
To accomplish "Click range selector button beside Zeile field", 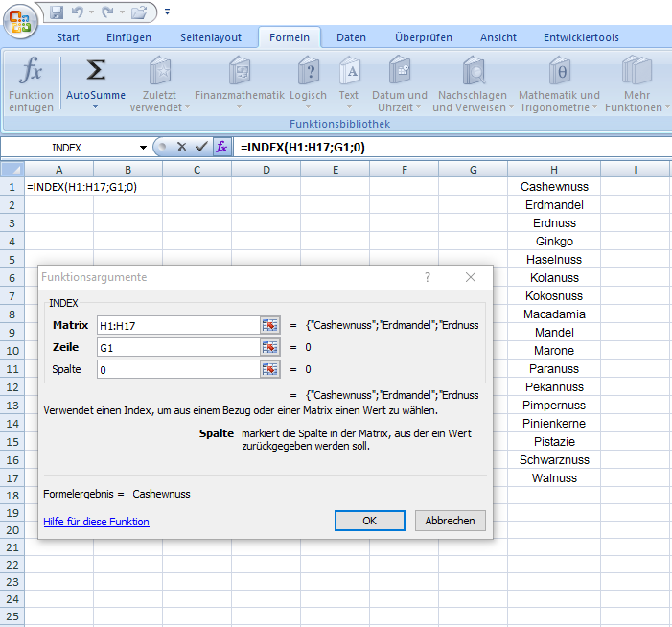I will 269,347.
